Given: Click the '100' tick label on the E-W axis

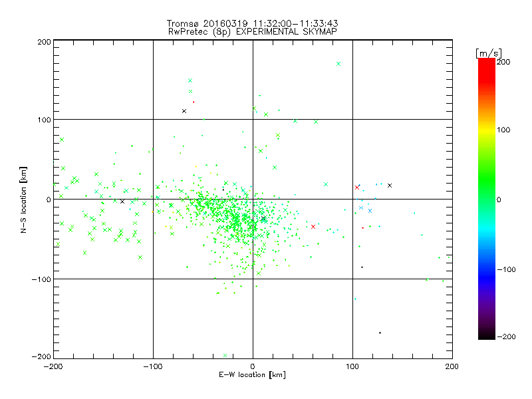Looking at the screenshot, I should click(x=352, y=366).
